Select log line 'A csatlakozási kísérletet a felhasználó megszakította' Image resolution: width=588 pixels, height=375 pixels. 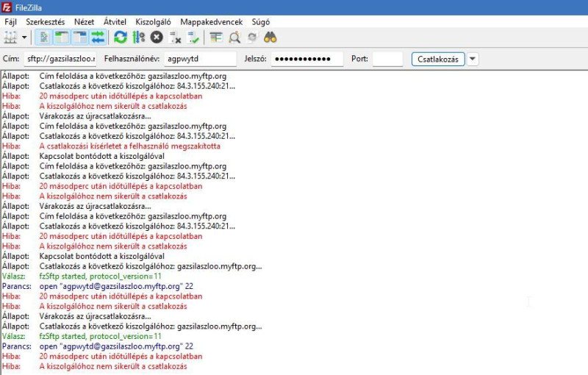coord(130,146)
